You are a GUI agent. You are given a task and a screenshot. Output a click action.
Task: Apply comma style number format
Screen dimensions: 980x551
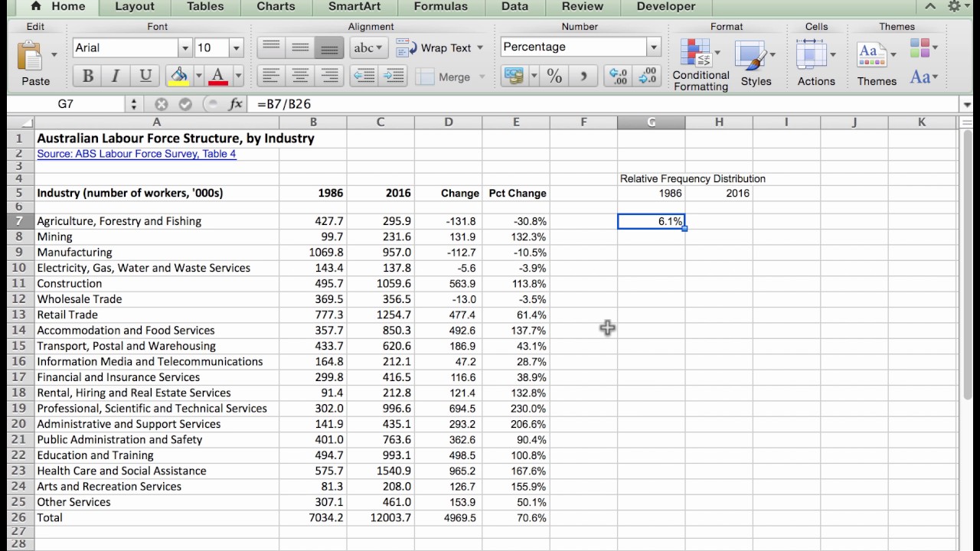(583, 76)
